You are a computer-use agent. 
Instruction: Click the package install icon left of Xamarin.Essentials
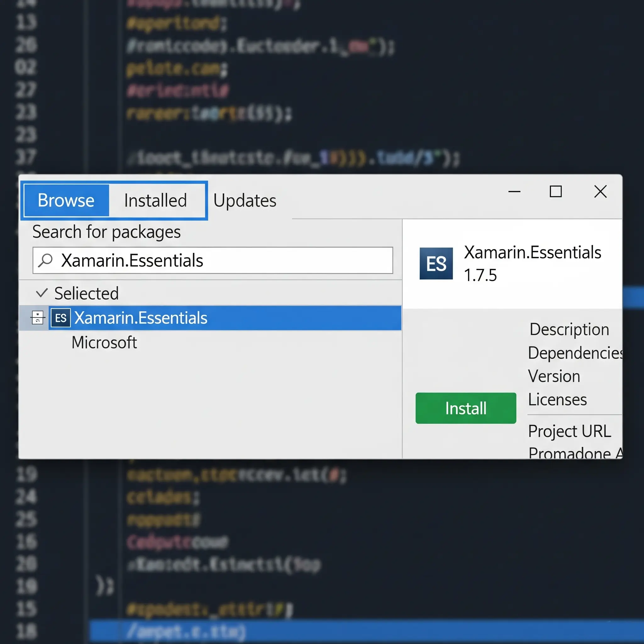[x=38, y=318]
